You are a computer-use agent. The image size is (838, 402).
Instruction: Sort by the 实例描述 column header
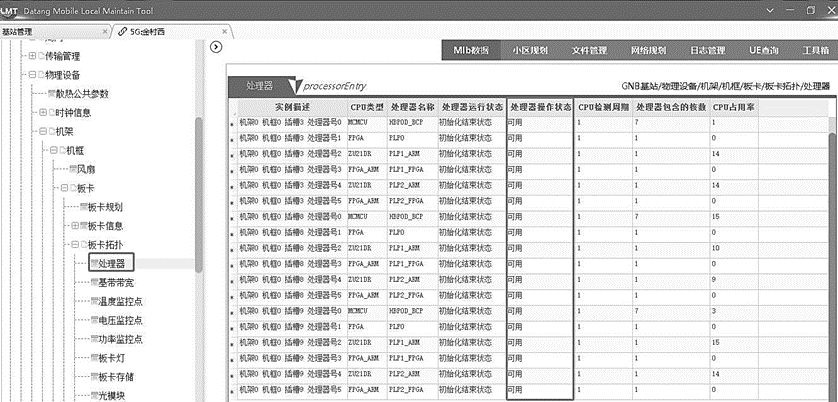point(292,107)
